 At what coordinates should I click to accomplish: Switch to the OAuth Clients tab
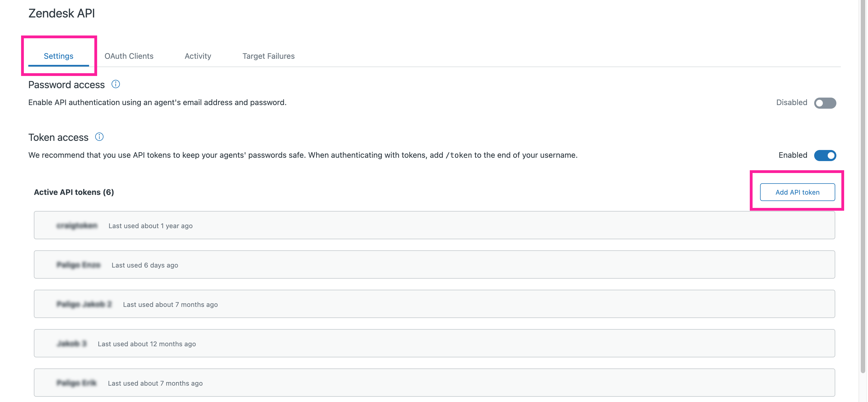coord(129,56)
